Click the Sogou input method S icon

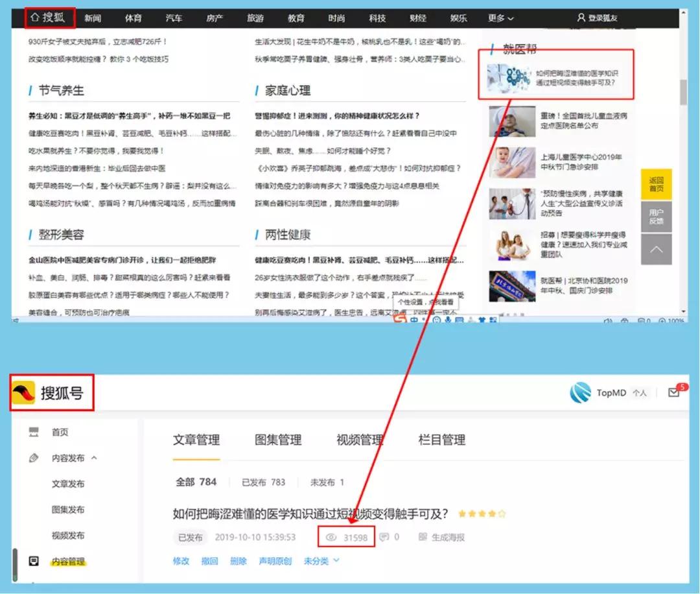click(x=401, y=320)
